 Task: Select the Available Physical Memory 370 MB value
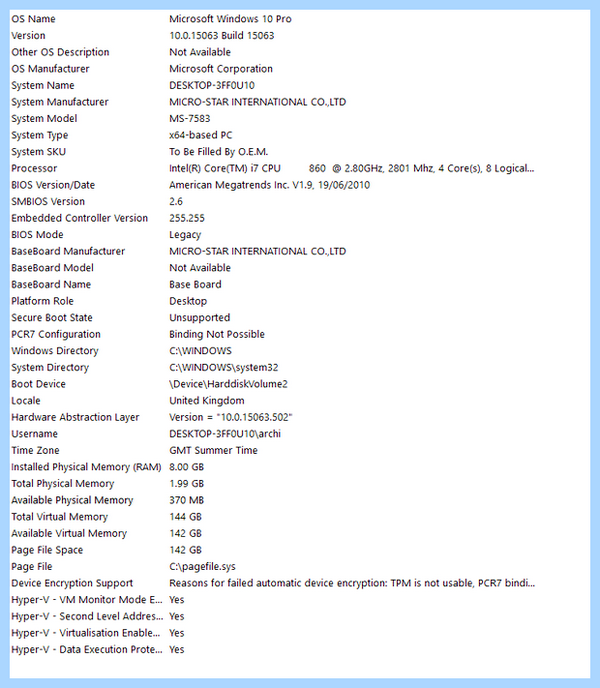point(187,500)
